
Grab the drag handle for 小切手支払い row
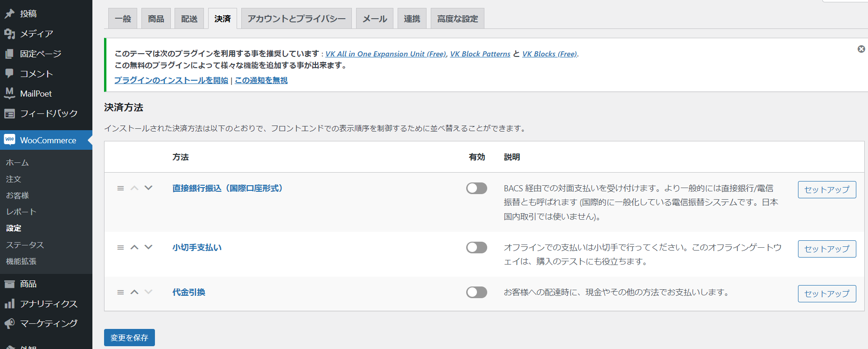click(120, 247)
